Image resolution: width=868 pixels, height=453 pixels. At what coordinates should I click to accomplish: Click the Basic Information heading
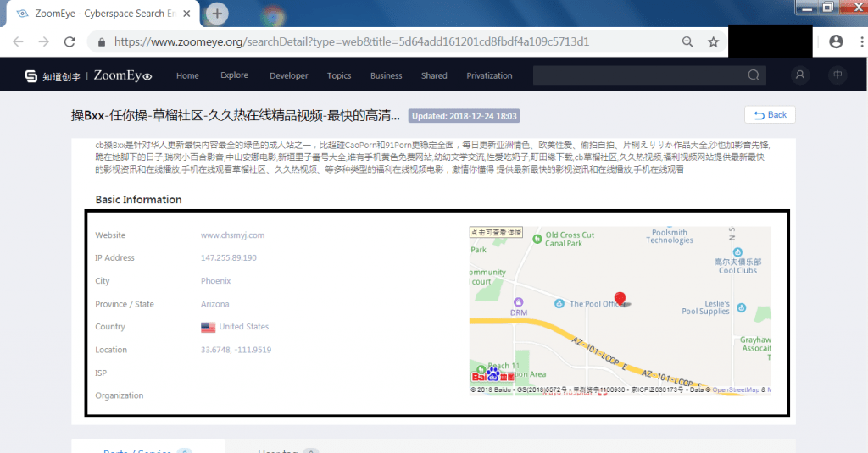point(138,200)
